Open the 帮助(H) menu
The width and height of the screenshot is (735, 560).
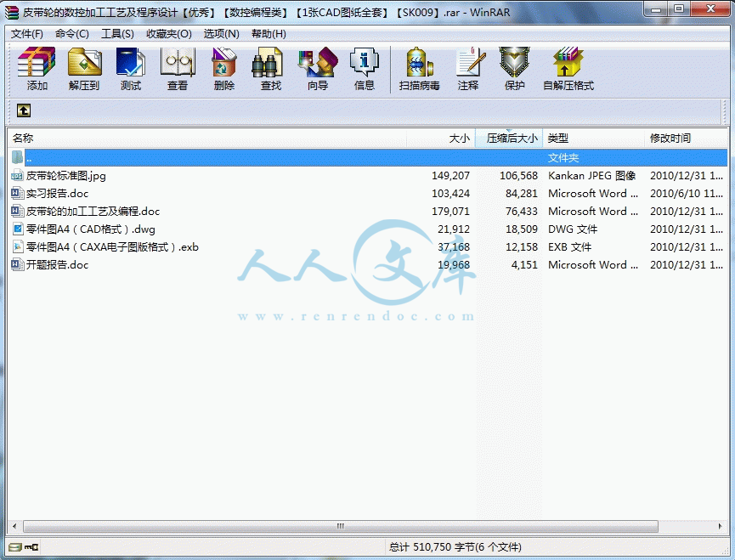click(269, 34)
